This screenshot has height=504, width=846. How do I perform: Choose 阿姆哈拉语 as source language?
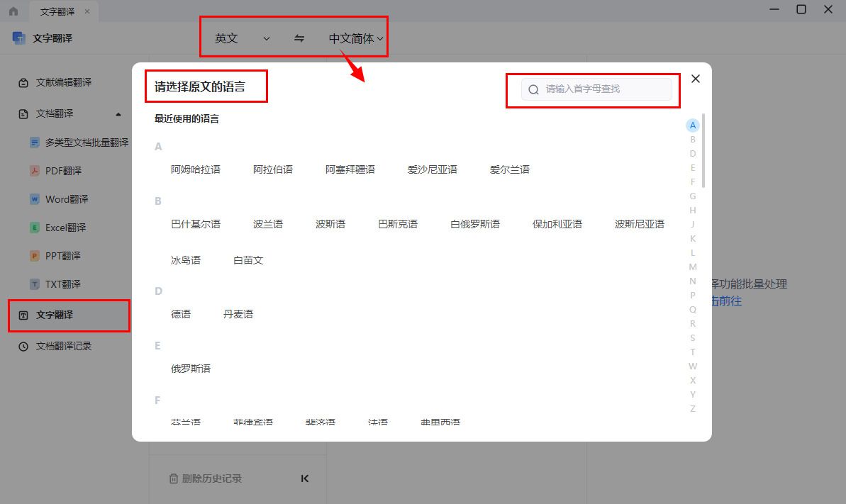(195, 169)
